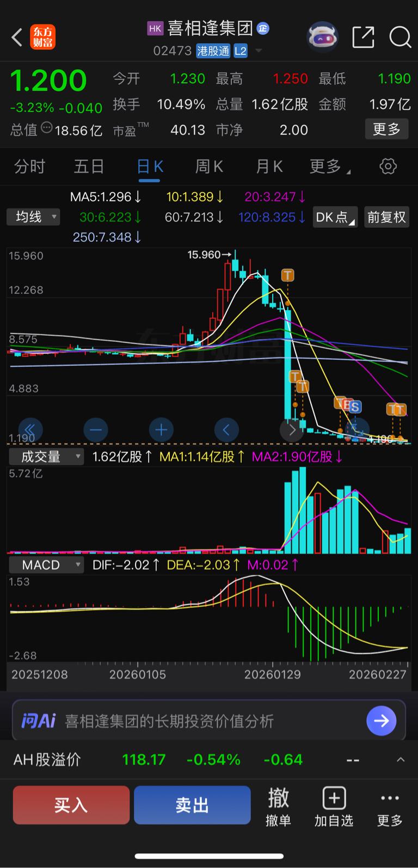The image size is (418, 868).
Task: Expand the AH股溢价 panel chevron
Action: (401, 760)
